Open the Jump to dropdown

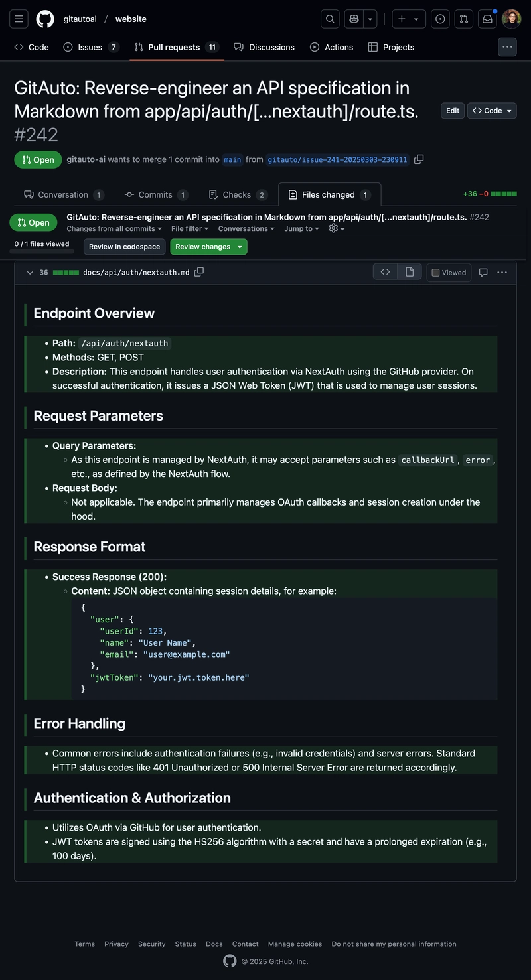[x=301, y=228]
